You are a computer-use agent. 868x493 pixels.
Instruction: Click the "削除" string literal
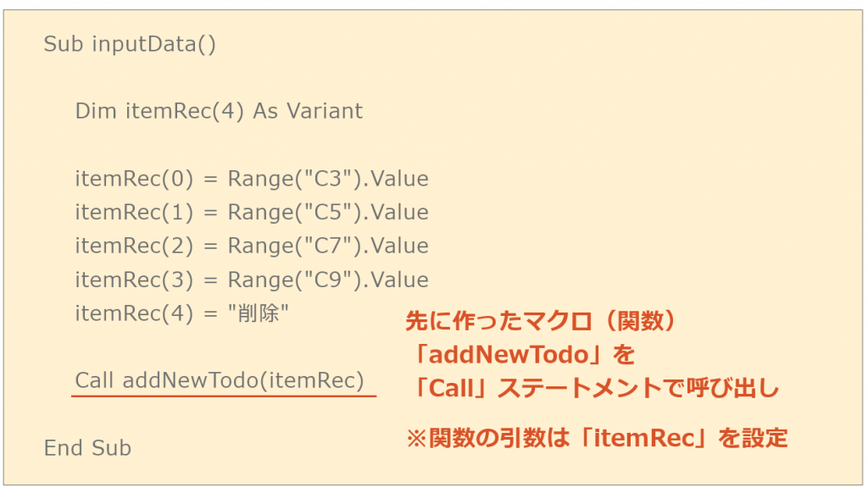coord(259,313)
